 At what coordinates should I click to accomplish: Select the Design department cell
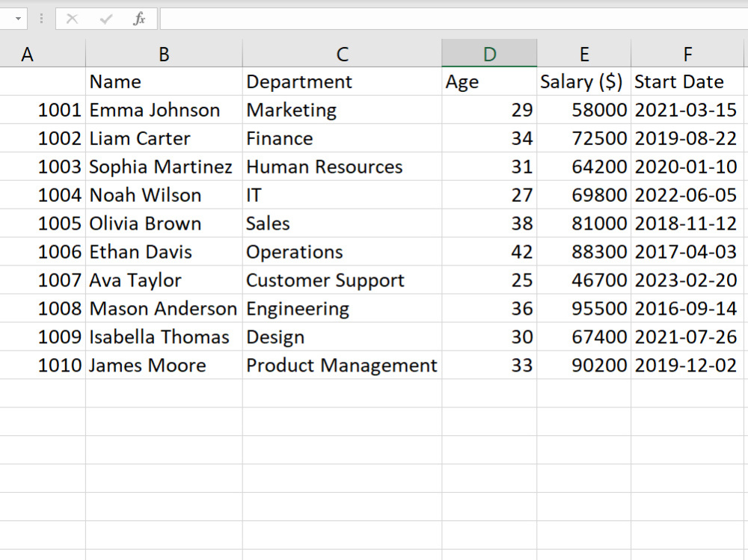tap(342, 336)
